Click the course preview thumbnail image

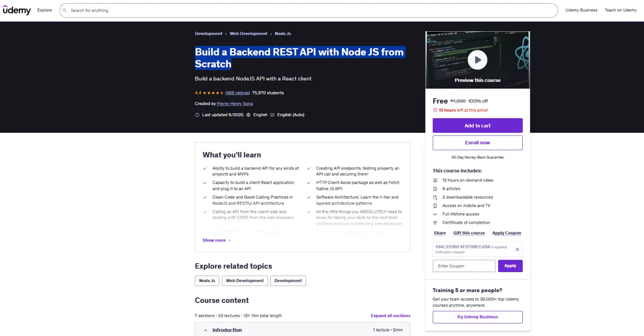pos(477,60)
